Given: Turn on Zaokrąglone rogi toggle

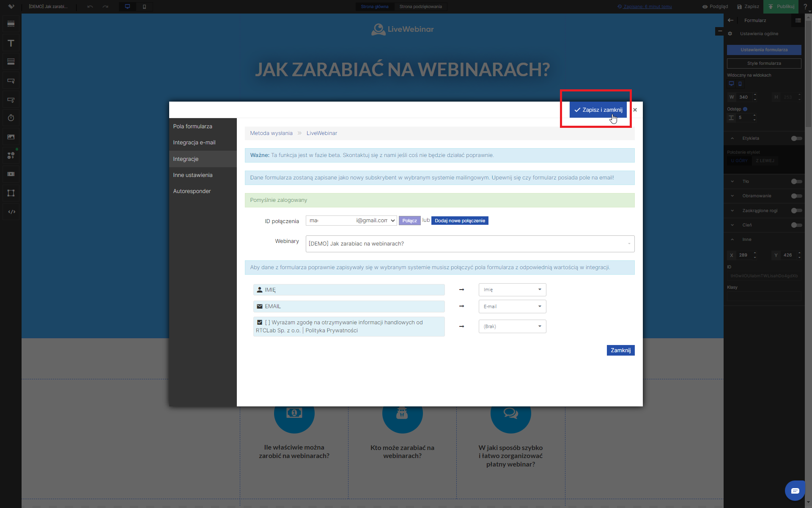Looking at the screenshot, I should pyautogui.click(x=796, y=210).
